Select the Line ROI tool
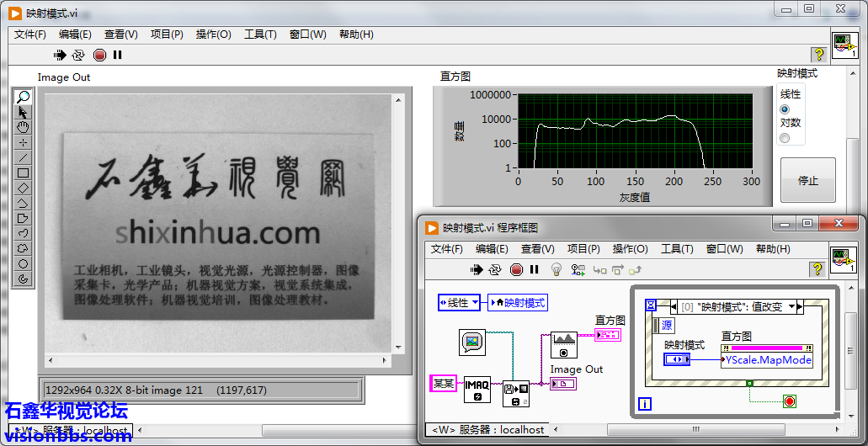 point(23,157)
